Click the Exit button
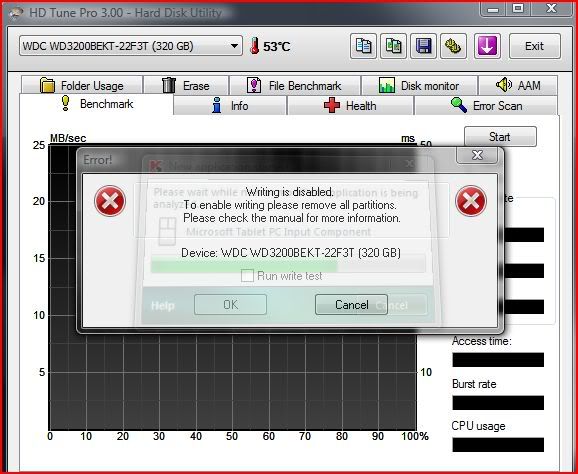 535,46
